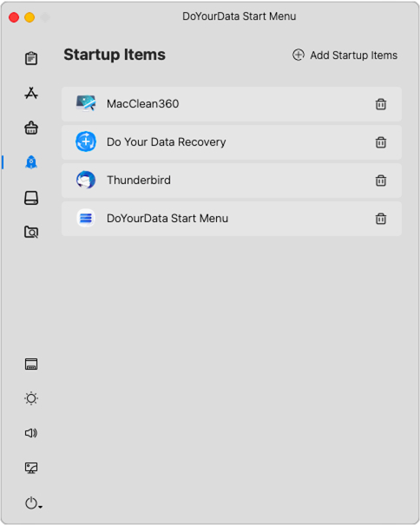Open the clipboard sidebar icon
The image size is (420, 525).
tap(31, 58)
